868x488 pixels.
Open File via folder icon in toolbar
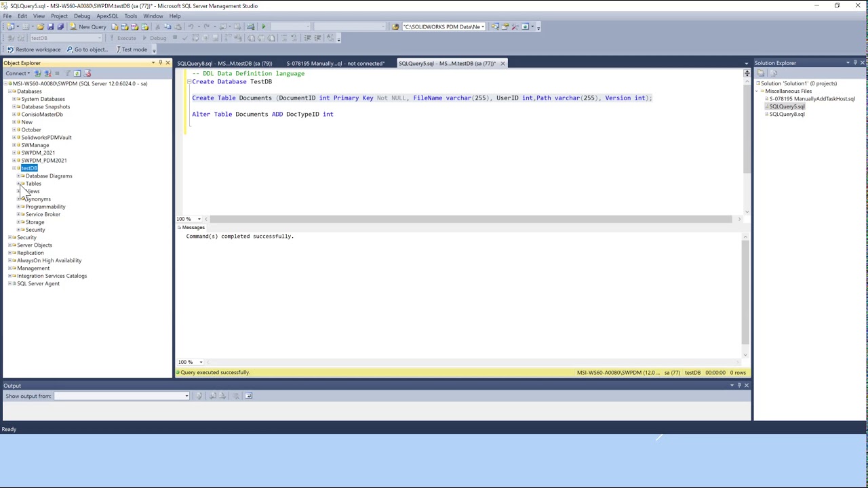pos(40,26)
